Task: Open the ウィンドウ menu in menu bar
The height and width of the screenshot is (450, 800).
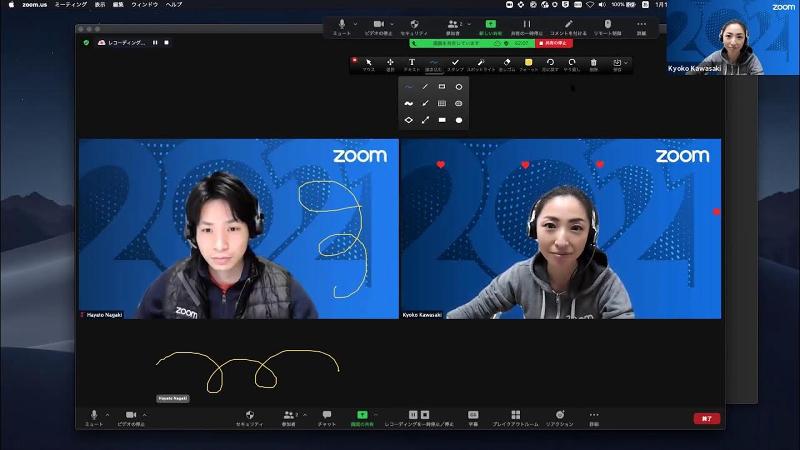Action: (147, 4)
